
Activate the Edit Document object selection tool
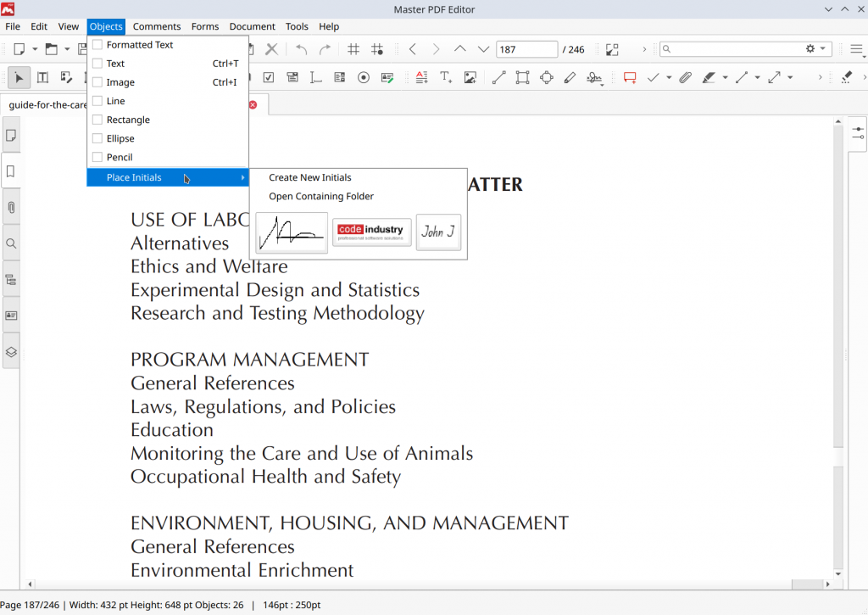pos(18,77)
